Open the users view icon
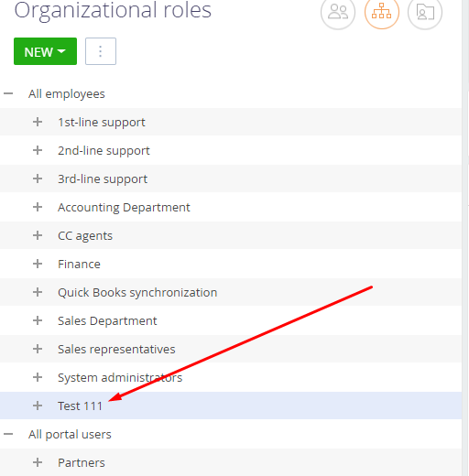The width and height of the screenshot is (469, 476). pyautogui.click(x=338, y=12)
